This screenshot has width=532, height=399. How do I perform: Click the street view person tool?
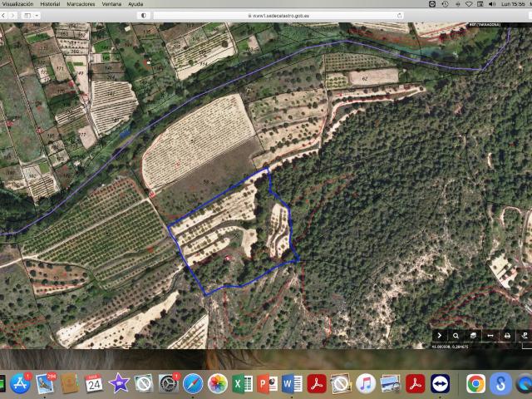[x=525, y=336]
